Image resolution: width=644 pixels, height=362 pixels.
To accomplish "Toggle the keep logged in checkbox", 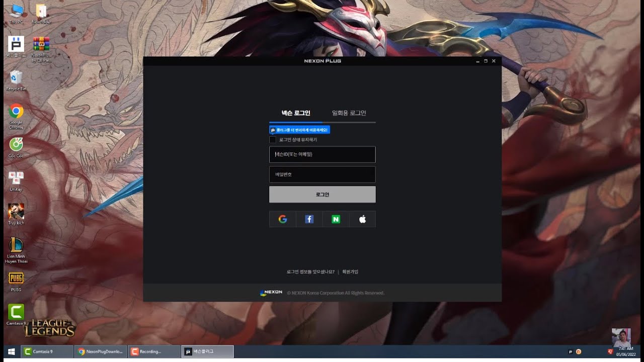I will 273,140.
